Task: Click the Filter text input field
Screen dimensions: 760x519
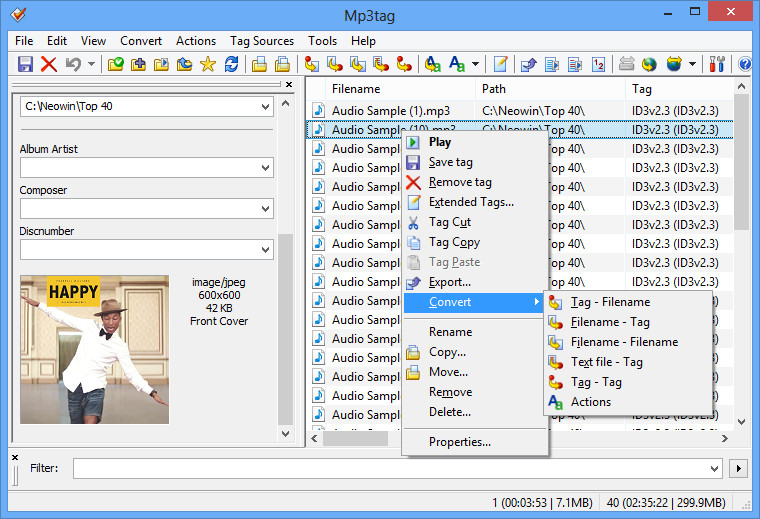Action: click(x=391, y=469)
